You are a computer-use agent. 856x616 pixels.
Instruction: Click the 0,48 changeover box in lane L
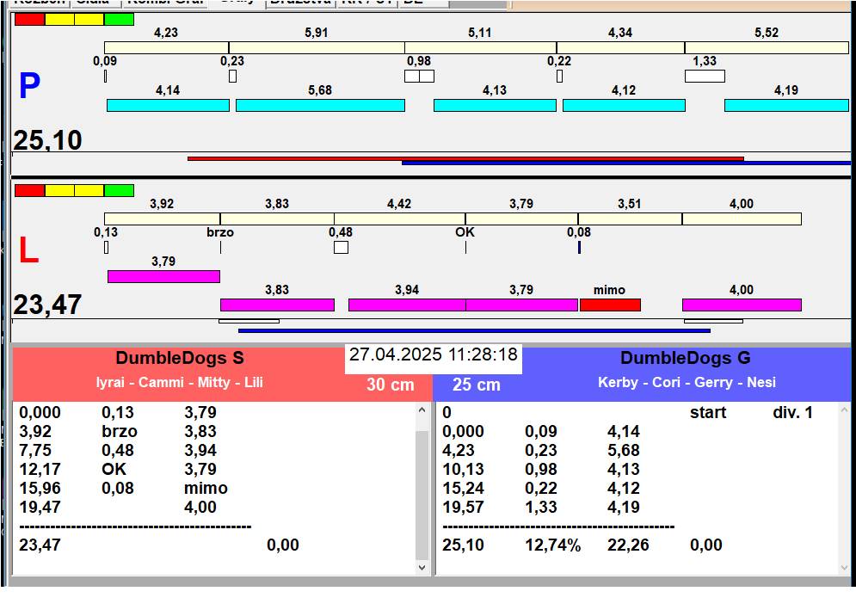coord(342,248)
